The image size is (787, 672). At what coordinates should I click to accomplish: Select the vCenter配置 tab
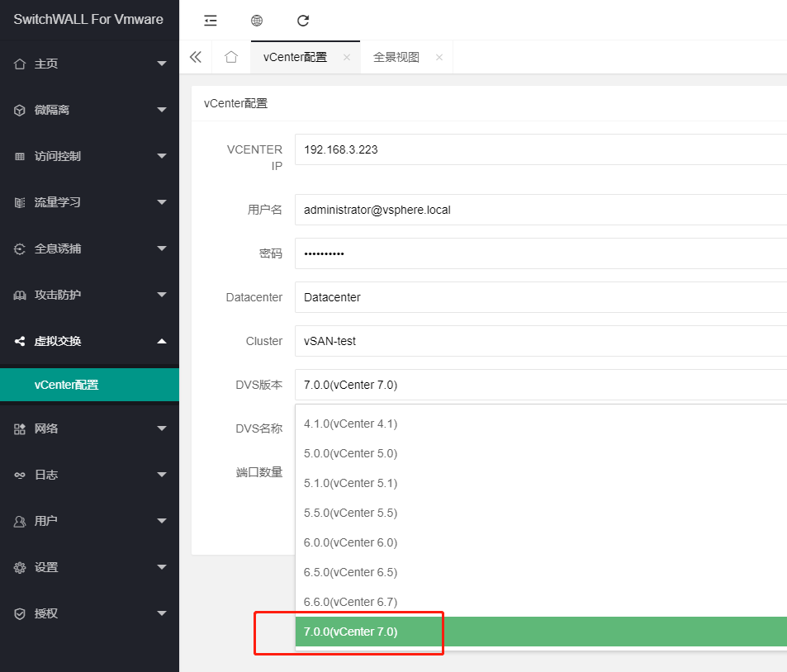[296, 57]
